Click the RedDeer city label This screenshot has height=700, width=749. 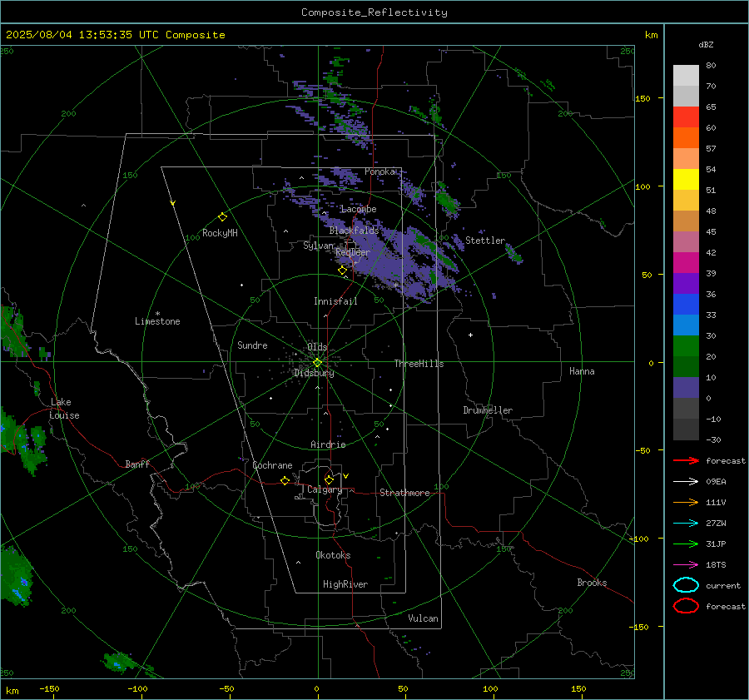(x=353, y=252)
